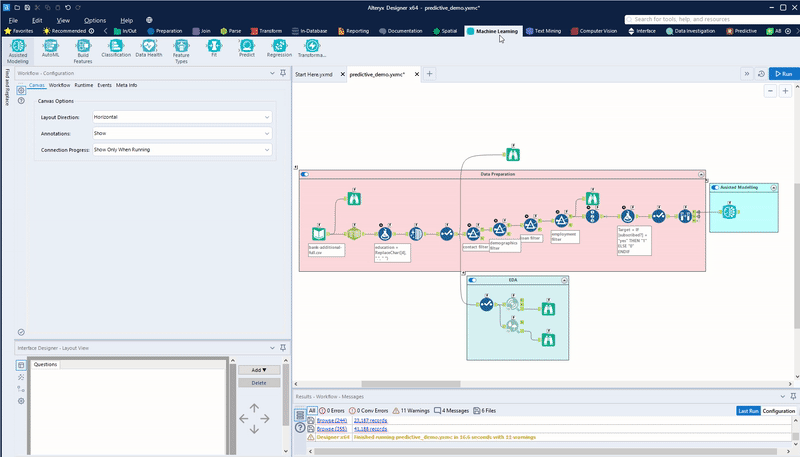The width and height of the screenshot is (800, 457).
Task: Disable the Assisted Modeling container toggle
Action: [715, 188]
